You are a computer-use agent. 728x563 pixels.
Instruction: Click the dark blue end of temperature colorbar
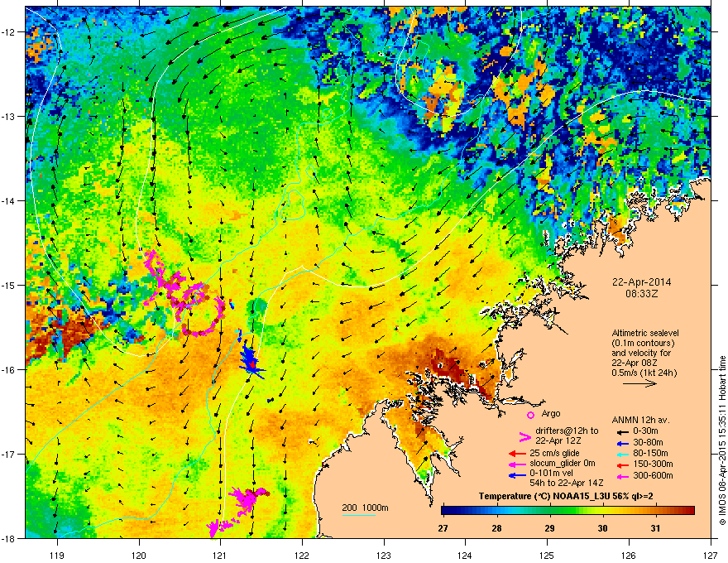tap(447, 511)
